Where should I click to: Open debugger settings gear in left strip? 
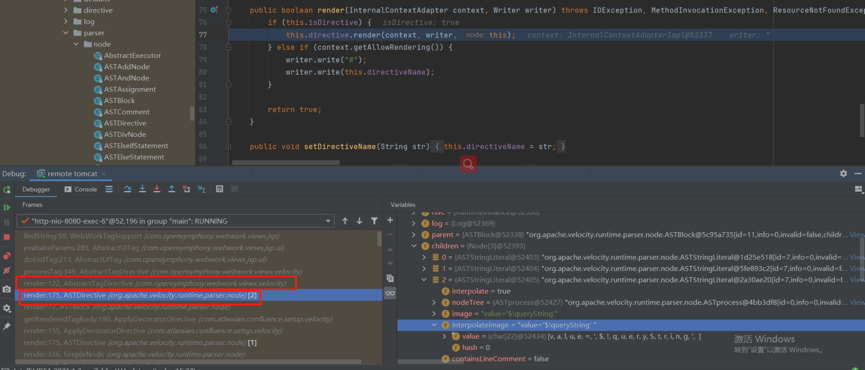tap(7, 308)
